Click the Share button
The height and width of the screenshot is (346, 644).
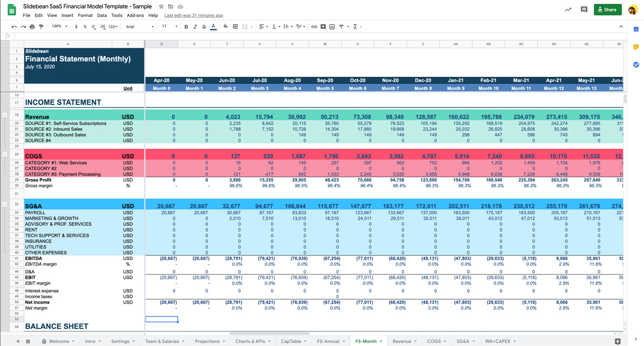(x=607, y=9)
